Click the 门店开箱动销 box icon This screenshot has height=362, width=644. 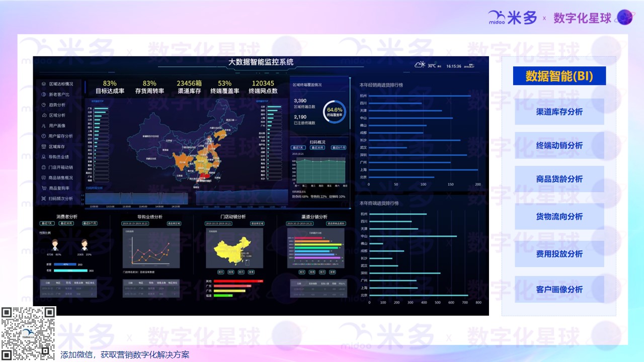44,167
